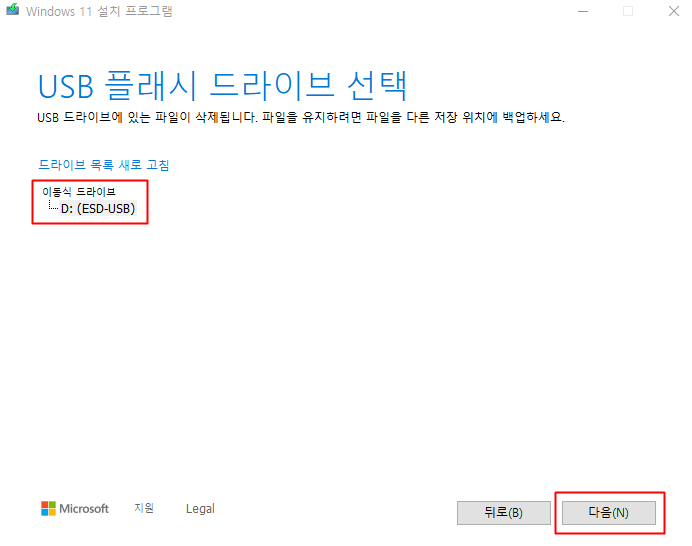The height and width of the screenshot is (546, 692).
Task: Click the 드라이브 목록 새로 고침 link
Action: pos(104,165)
